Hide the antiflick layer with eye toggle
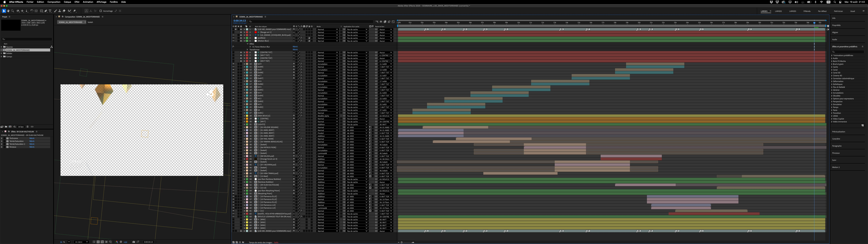This screenshot has width=868, height=244. pyautogui.click(x=233, y=38)
